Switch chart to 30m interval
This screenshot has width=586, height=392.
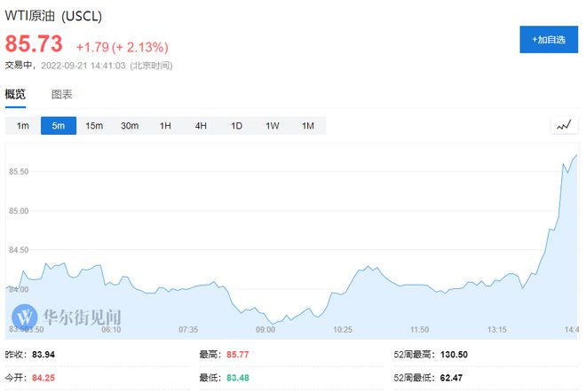point(130,126)
